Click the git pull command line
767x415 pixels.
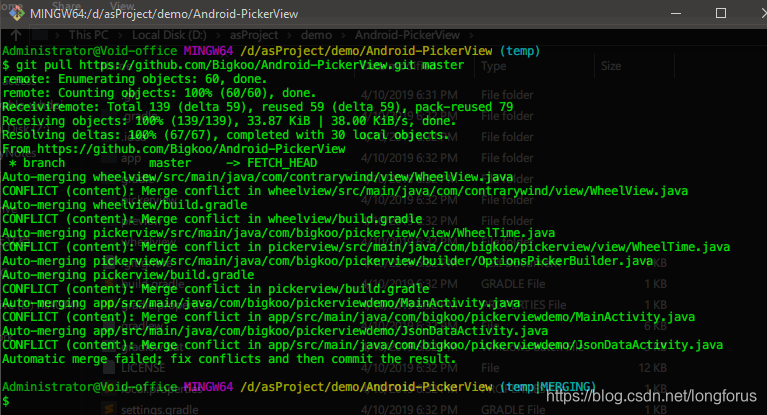coord(233,65)
